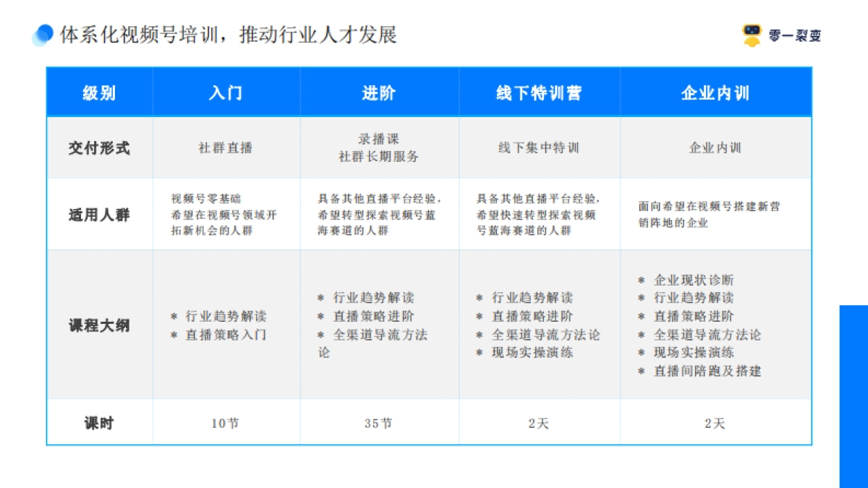Select the 35节 course duration cell
Screen dimensions: 868x488
(379, 424)
